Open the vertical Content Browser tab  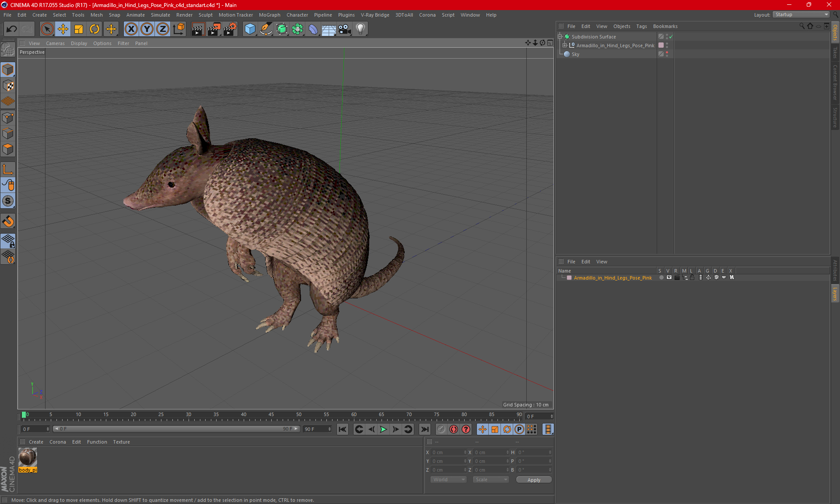point(835,82)
